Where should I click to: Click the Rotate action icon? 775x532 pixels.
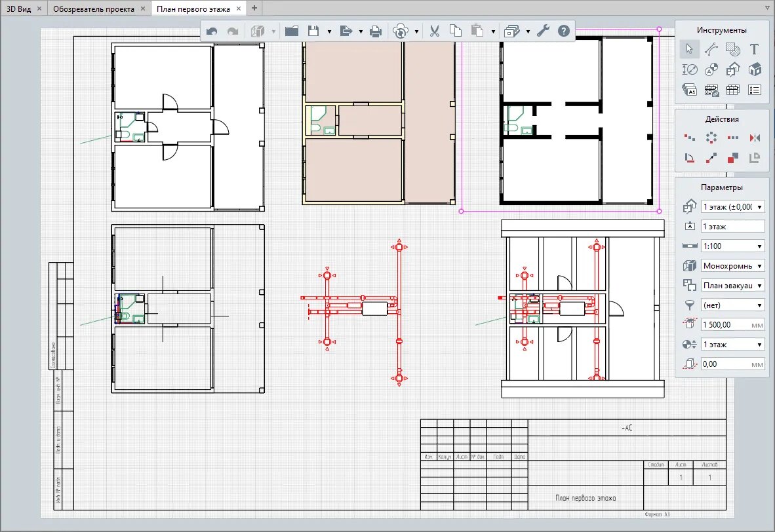click(690, 158)
